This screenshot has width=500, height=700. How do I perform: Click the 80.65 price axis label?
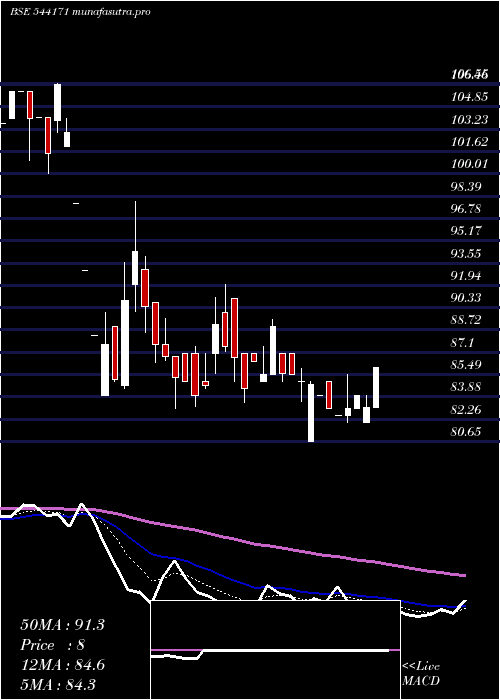pos(467,432)
